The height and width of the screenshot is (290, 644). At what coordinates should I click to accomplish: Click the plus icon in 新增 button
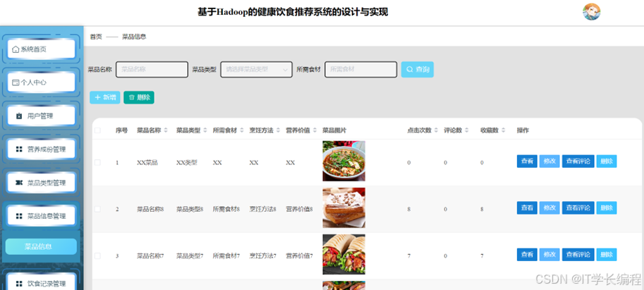(98, 97)
